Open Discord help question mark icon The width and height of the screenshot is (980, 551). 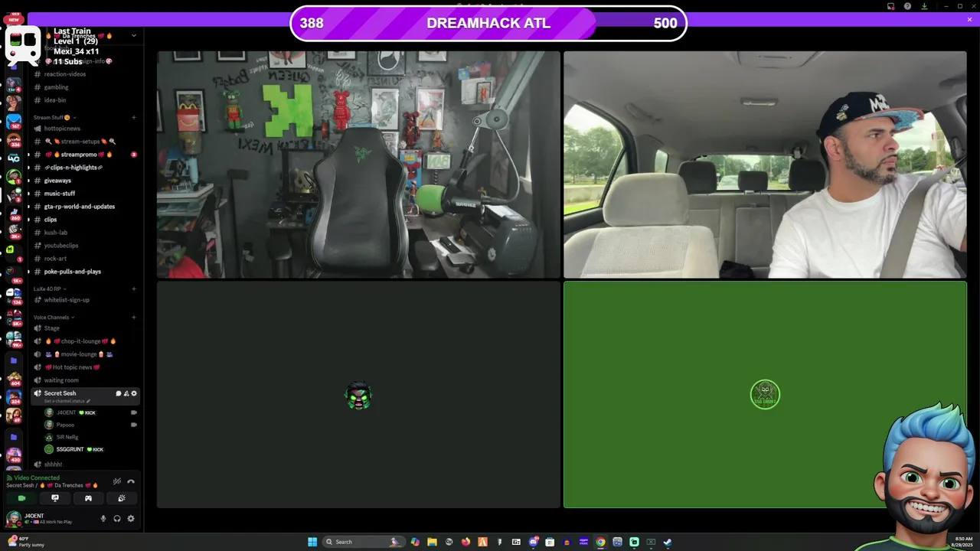click(907, 6)
